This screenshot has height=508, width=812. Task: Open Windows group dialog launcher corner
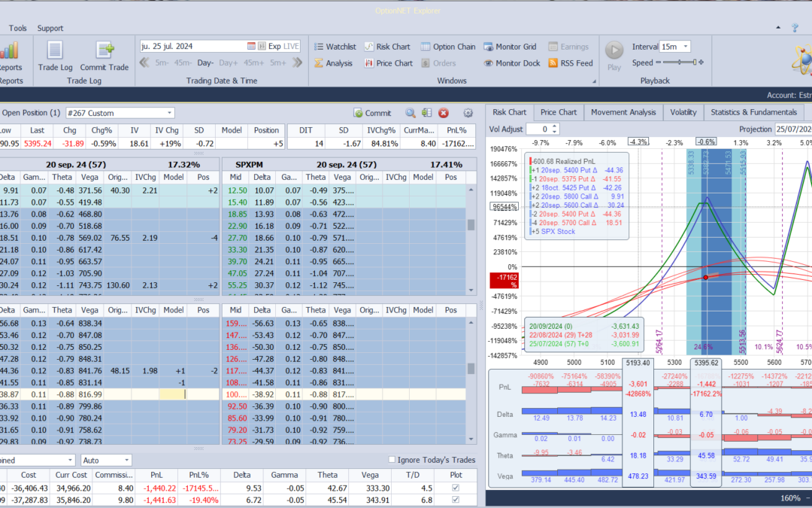[594, 81]
